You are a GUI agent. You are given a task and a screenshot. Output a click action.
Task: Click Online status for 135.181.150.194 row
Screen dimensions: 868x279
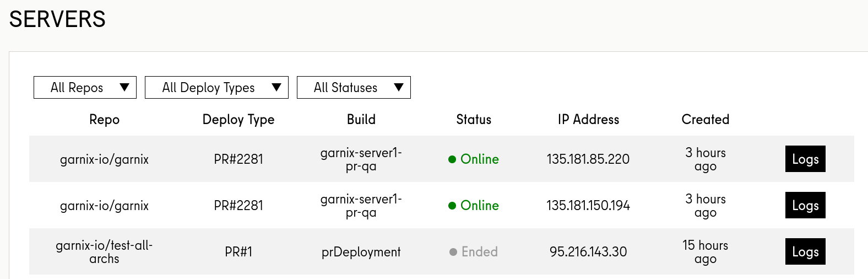(474, 206)
